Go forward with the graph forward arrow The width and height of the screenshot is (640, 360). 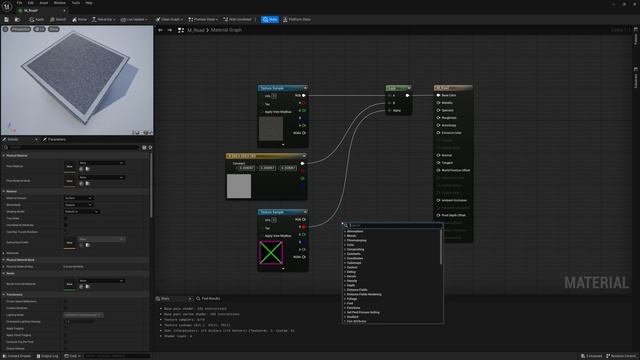(170, 30)
